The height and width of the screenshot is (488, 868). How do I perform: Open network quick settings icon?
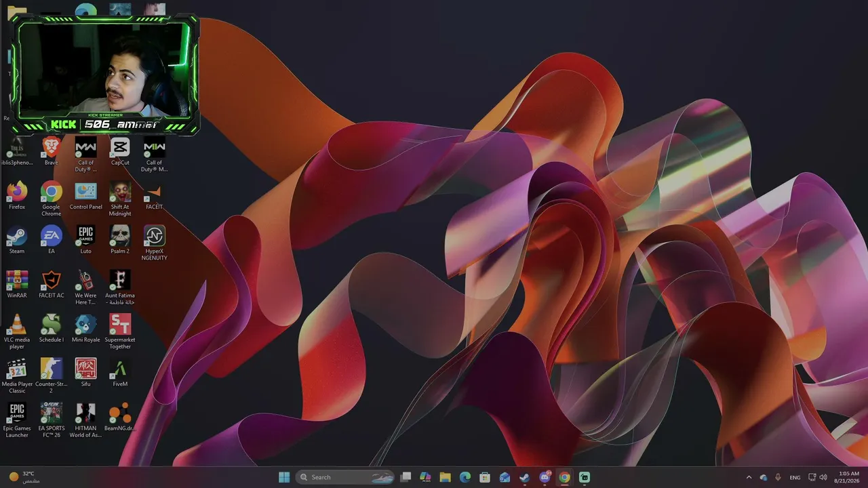pos(812,477)
